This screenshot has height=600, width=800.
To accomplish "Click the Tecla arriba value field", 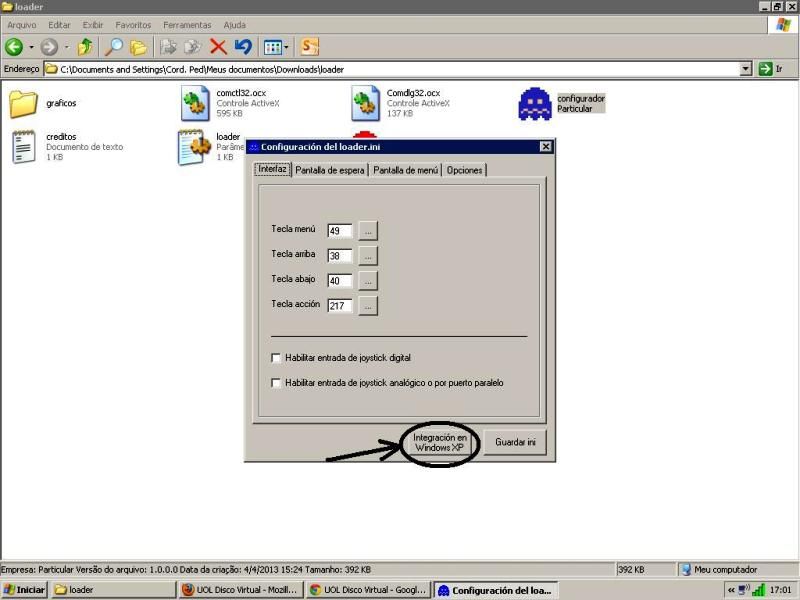I will tap(340, 256).
